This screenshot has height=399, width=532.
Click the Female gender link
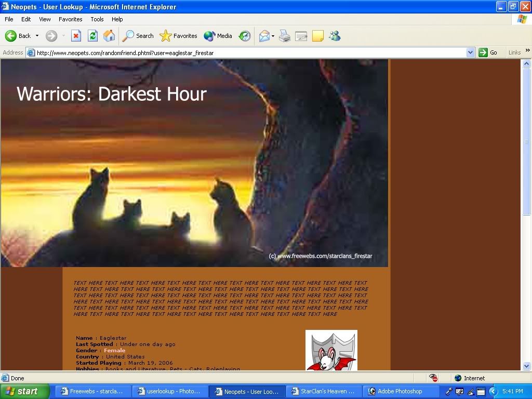115,351
